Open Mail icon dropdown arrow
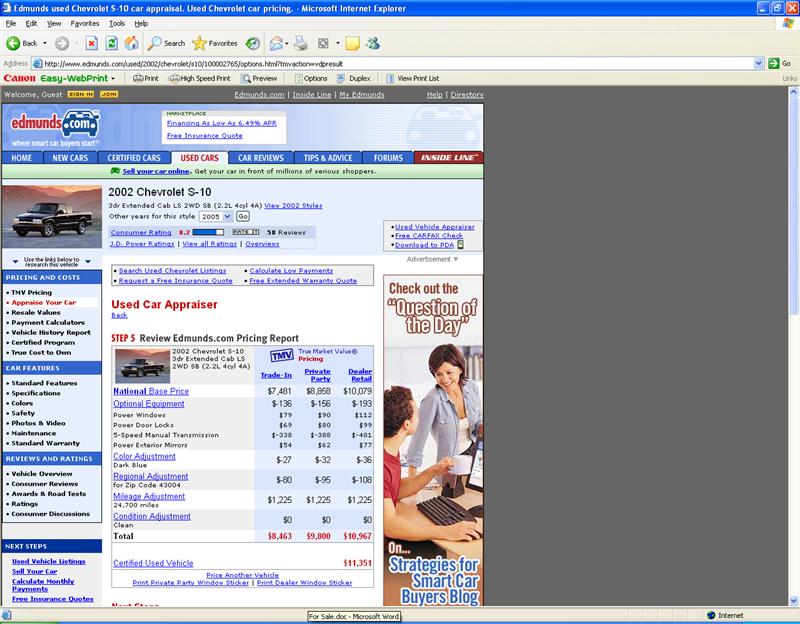 (x=287, y=43)
